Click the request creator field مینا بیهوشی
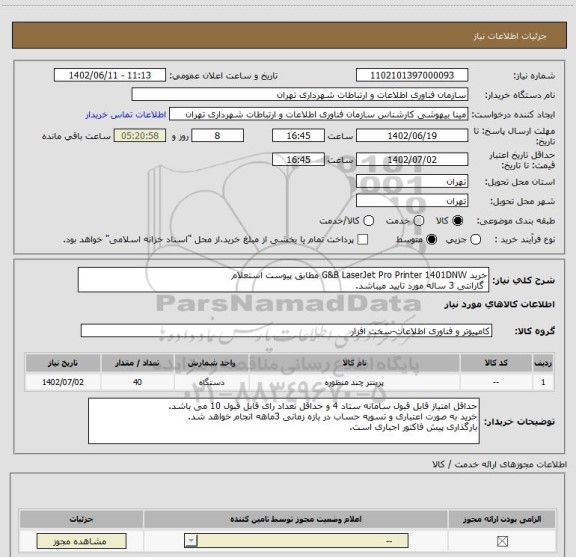Image resolution: width=576 pixels, height=557 pixels. click(318, 115)
